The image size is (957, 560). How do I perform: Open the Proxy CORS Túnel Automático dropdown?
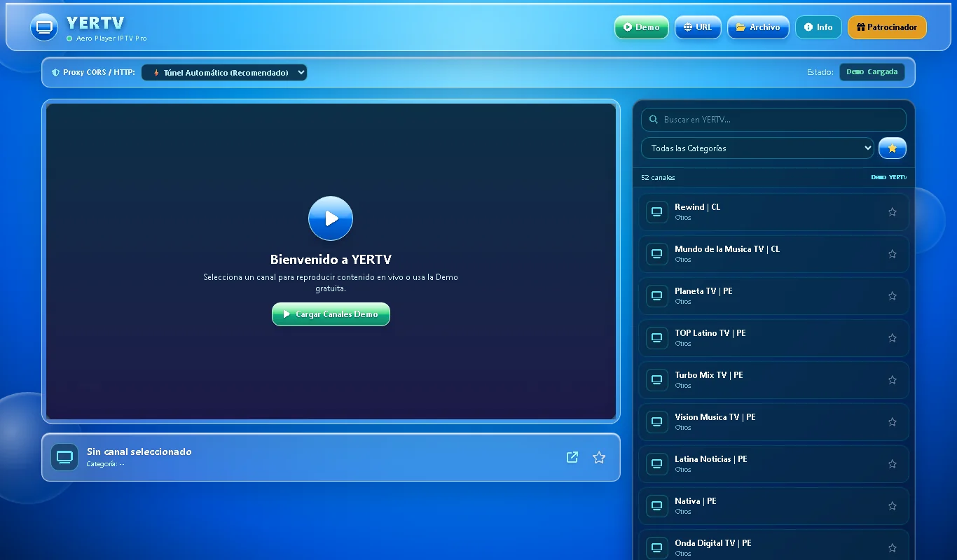[224, 73]
